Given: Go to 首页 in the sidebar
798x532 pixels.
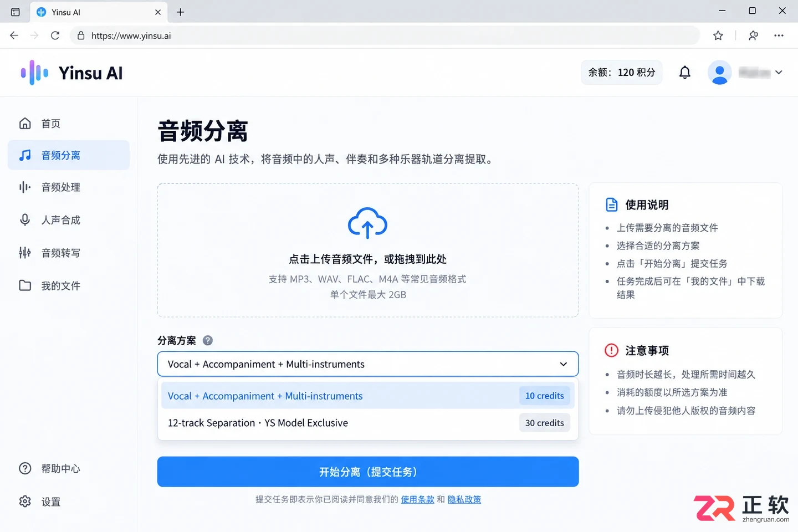Looking at the screenshot, I should pos(69,124).
